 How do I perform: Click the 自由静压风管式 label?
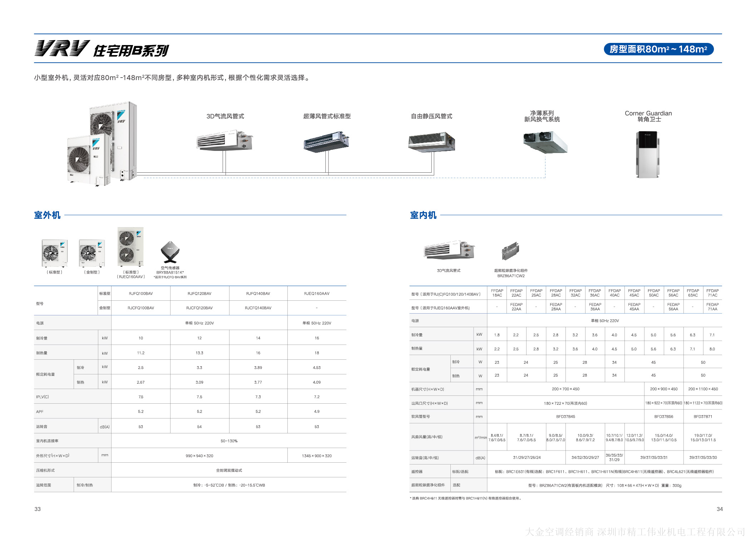pyautogui.click(x=431, y=116)
